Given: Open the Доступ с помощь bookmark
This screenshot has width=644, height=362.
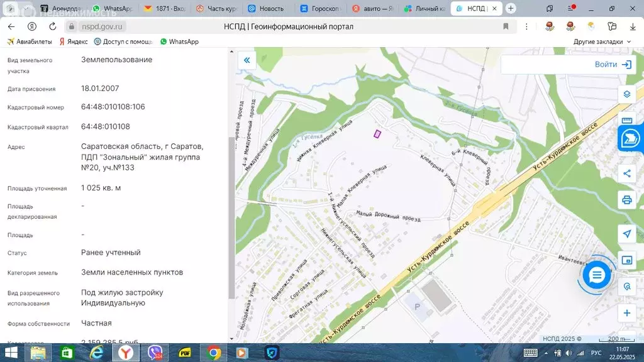Looking at the screenshot, I should [x=123, y=41].
